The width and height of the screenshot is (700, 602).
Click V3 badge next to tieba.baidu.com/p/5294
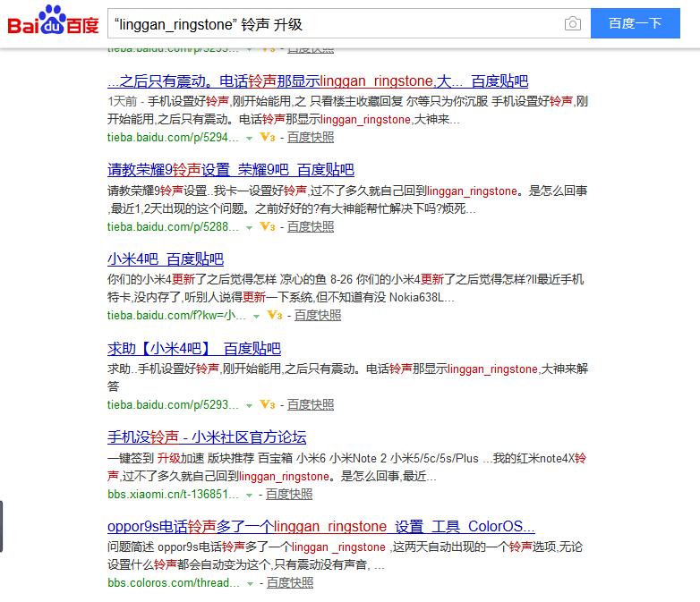268,137
